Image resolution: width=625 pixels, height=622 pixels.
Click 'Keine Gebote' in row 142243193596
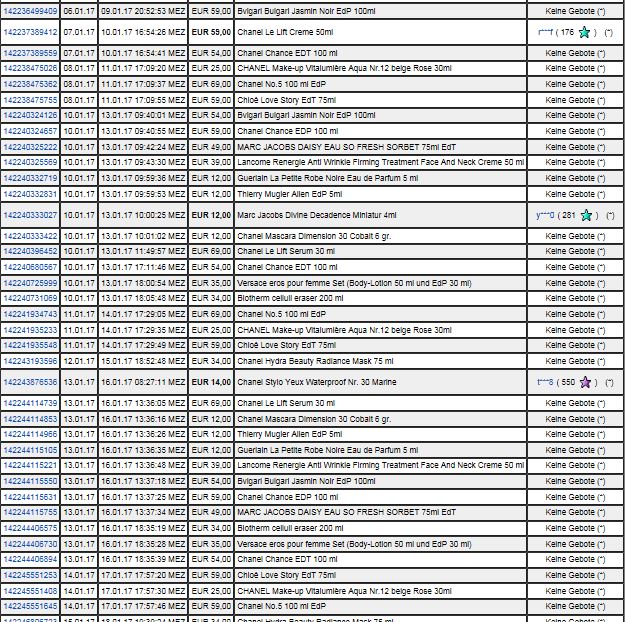click(x=570, y=361)
